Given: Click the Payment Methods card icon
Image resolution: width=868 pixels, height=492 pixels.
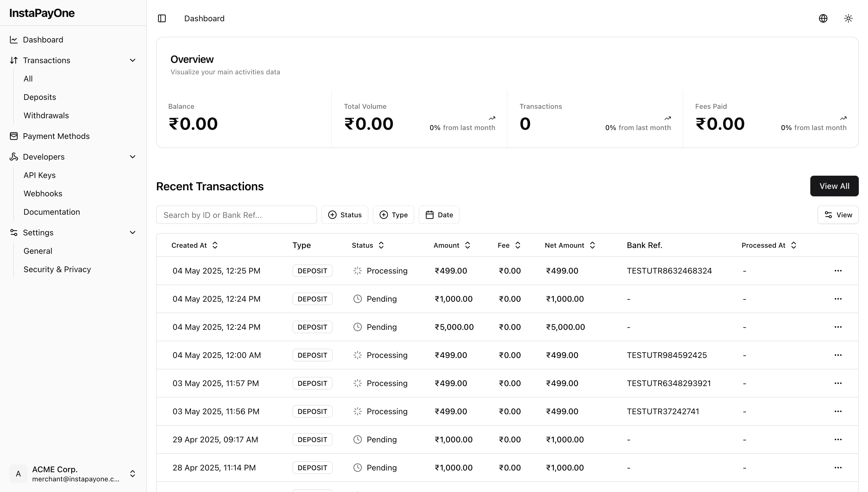Looking at the screenshot, I should pyautogui.click(x=14, y=136).
